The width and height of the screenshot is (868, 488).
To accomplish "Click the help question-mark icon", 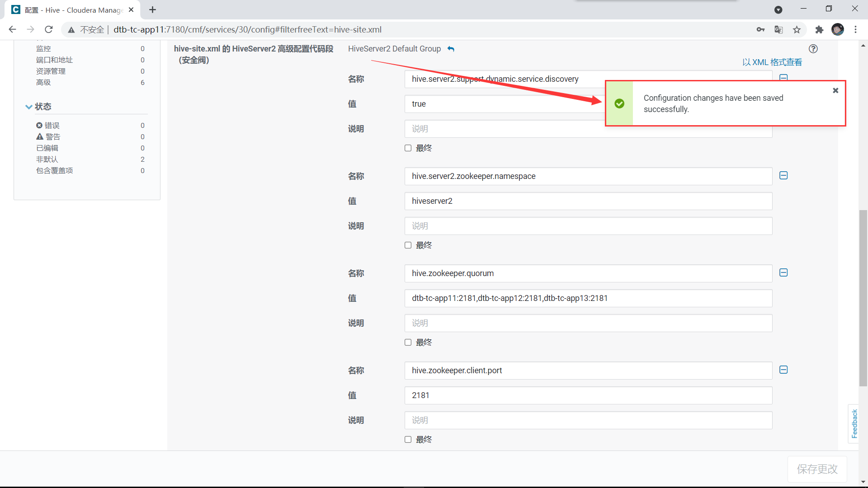I will coord(813,49).
